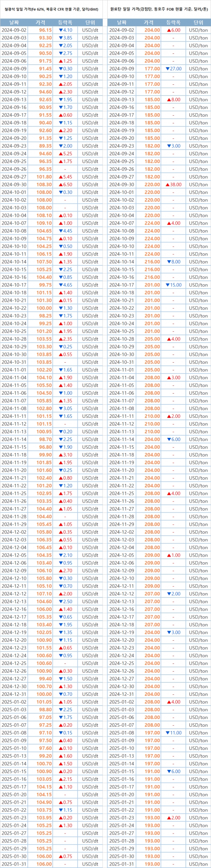Screen dimensions: 211x868
Task: Click the red up triangle beside 6.50
Action: pyautogui.click(x=60, y=184)
